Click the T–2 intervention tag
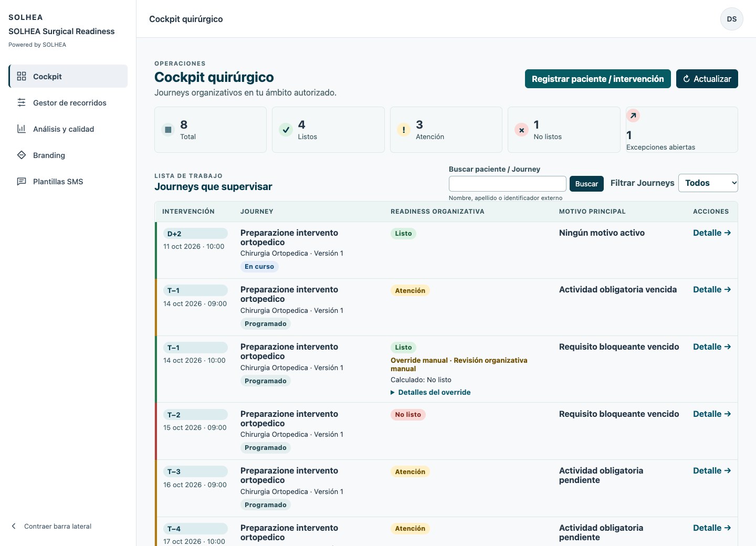Image resolution: width=756 pixels, height=546 pixels. pyautogui.click(x=195, y=415)
